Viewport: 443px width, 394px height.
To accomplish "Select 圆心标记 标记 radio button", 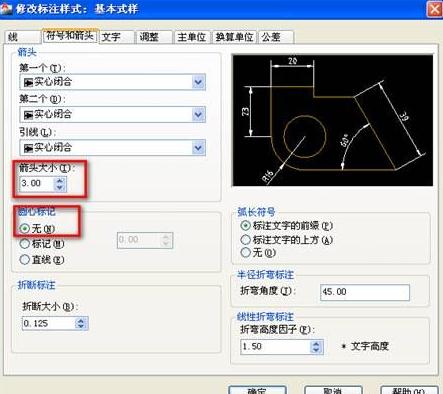I will coord(25,244).
